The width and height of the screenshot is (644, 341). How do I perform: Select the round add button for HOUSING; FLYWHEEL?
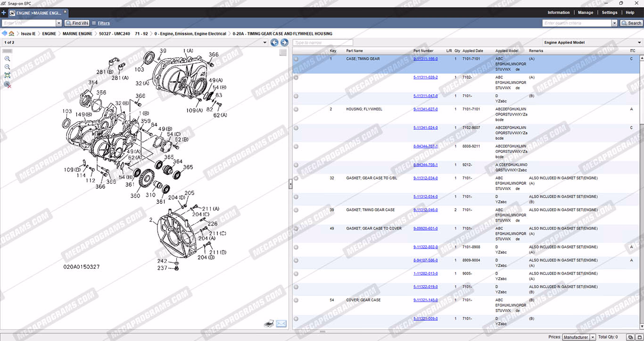[296, 109]
